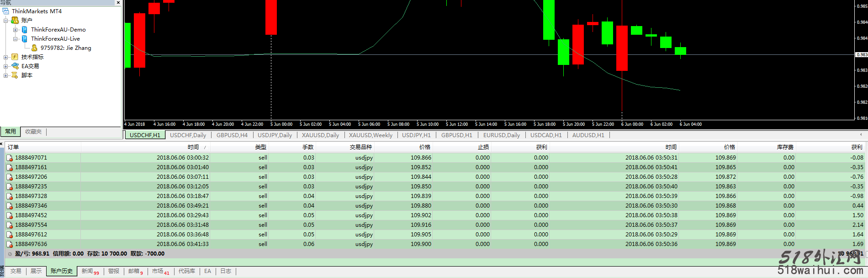Click the order 1888497071 document icon

coord(10,158)
